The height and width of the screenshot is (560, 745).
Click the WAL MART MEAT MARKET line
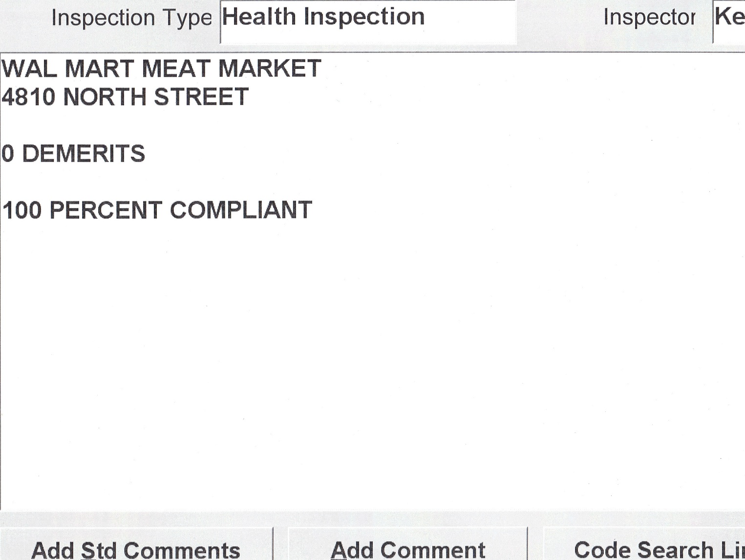pos(161,68)
